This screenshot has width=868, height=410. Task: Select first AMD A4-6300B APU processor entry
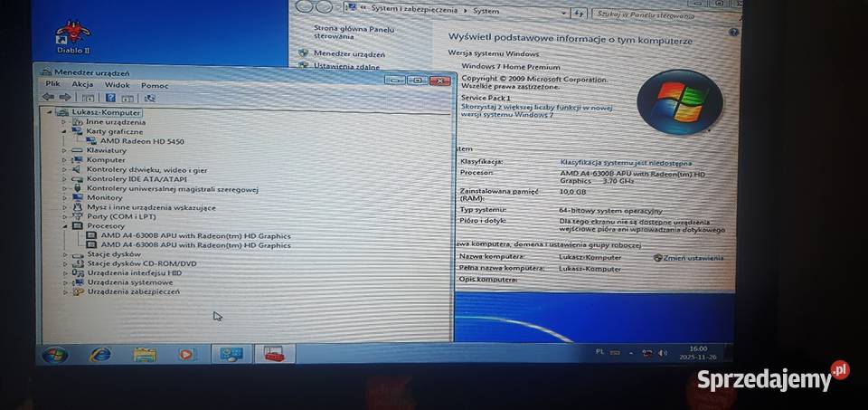pyautogui.click(x=195, y=235)
